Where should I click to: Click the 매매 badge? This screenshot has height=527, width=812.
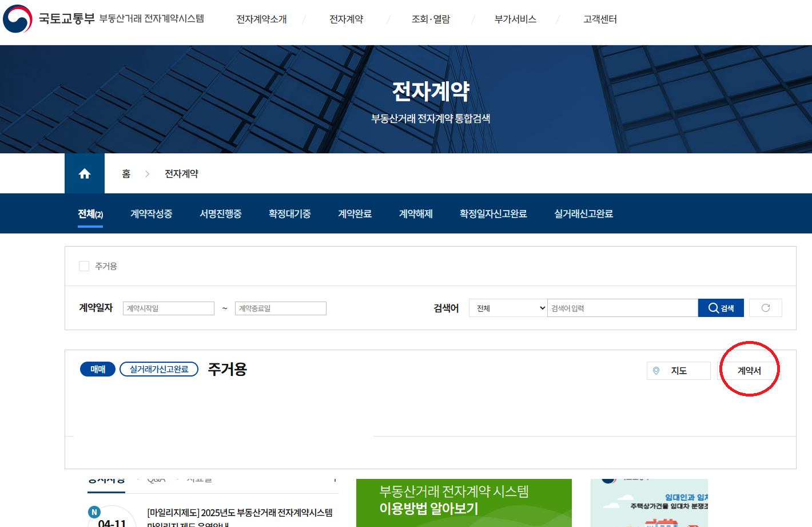pyautogui.click(x=98, y=369)
